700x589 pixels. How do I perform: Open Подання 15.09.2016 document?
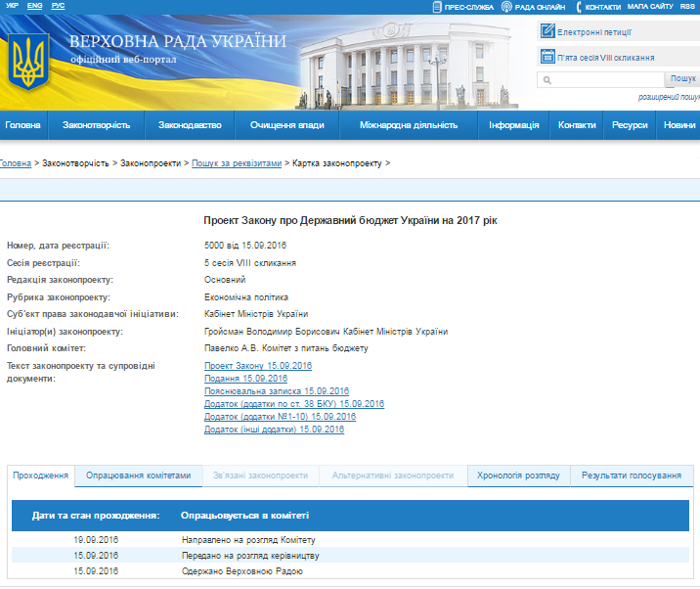pos(245,379)
